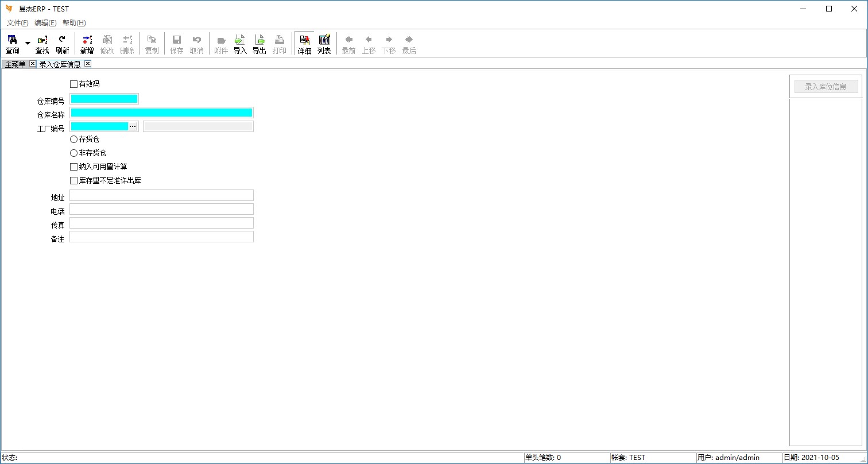Close the 录入仓库信息 tab
The image size is (868, 464).
tap(88, 64)
